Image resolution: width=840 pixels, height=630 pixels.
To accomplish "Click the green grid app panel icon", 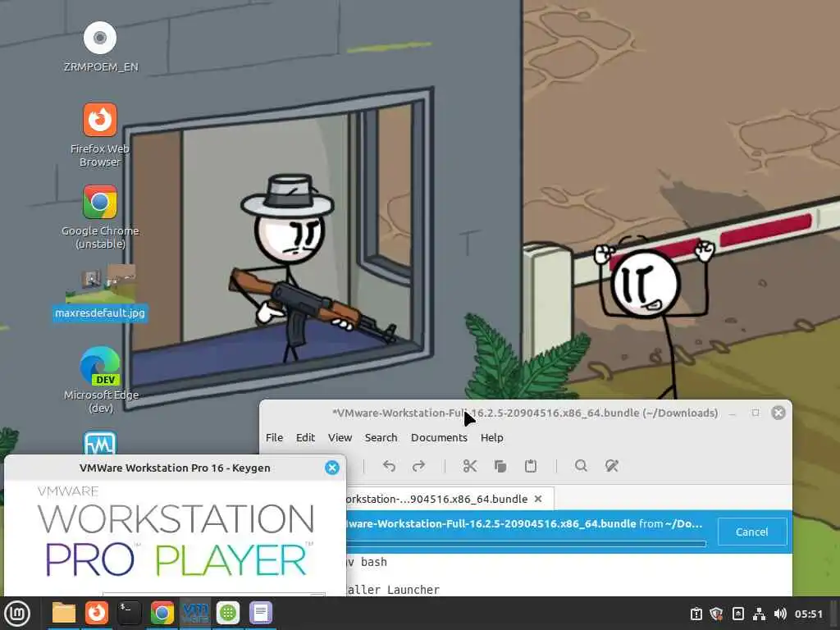I will pos(228,614).
